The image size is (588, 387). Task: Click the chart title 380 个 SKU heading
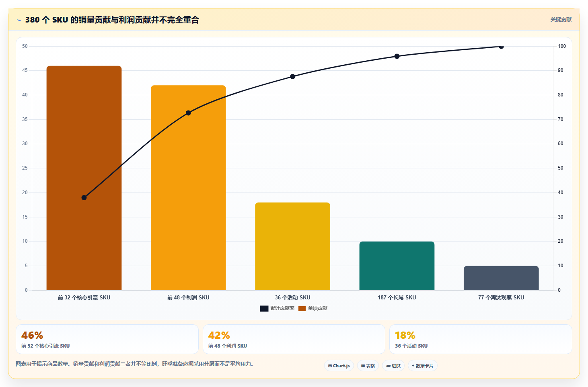point(112,20)
